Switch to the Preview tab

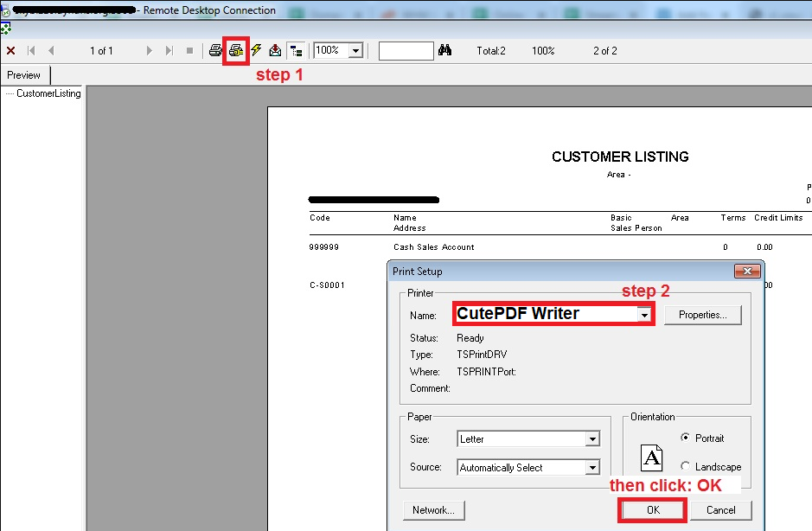[24, 75]
